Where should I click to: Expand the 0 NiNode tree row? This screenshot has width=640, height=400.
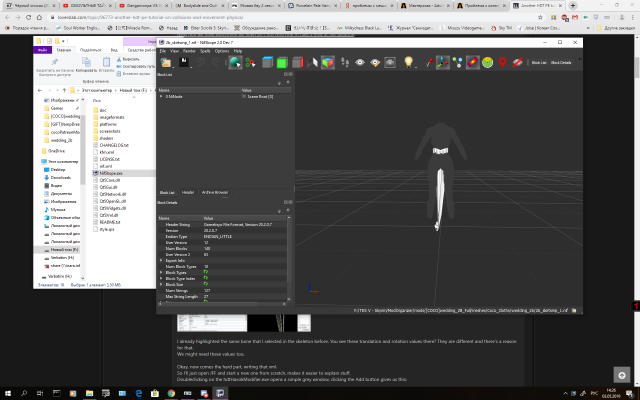pyautogui.click(x=161, y=96)
